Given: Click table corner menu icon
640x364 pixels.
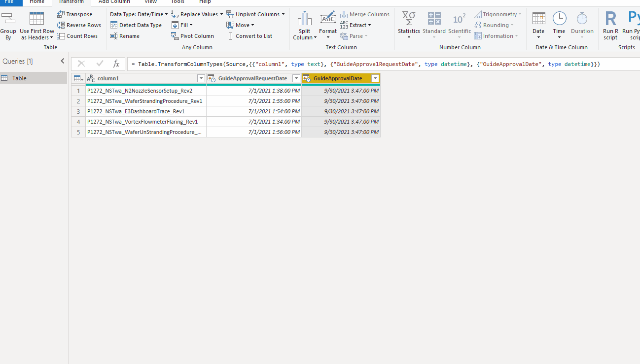Looking at the screenshot, I should click(x=78, y=78).
